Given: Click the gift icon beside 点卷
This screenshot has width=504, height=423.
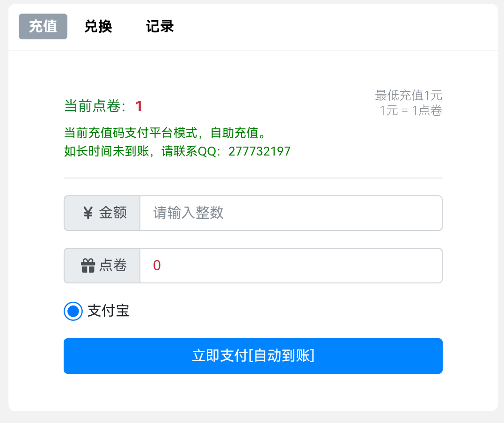Looking at the screenshot, I should click(88, 266).
